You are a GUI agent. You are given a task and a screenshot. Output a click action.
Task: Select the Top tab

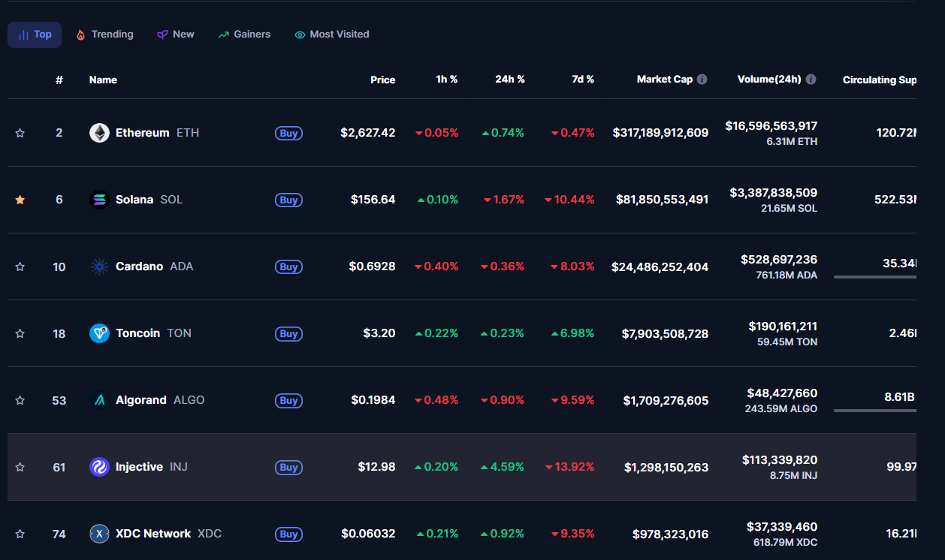tap(35, 35)
